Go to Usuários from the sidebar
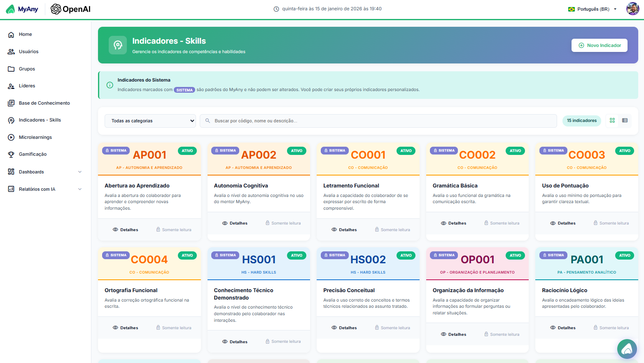The image size is (644, 363). point(28,52)
